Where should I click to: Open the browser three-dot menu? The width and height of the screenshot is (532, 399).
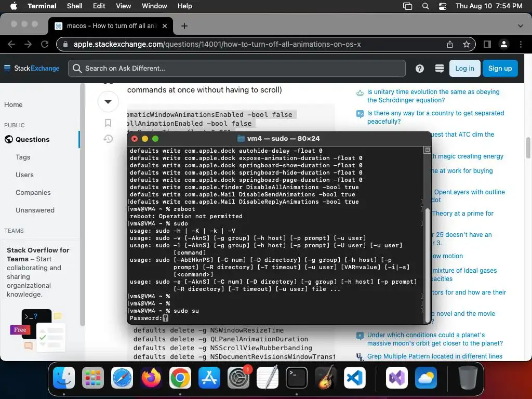[521, 44]
